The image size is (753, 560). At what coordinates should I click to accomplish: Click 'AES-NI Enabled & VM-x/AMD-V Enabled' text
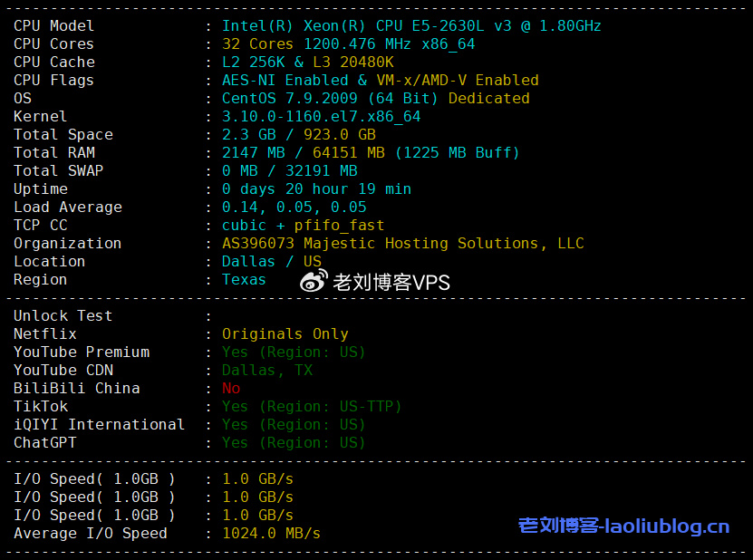(380, 81)
